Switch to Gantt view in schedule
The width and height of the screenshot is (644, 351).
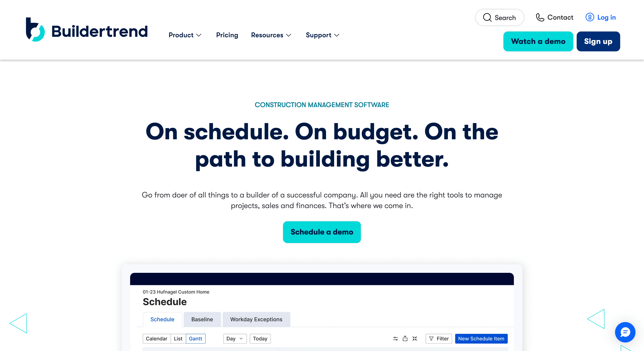[195, 338]
